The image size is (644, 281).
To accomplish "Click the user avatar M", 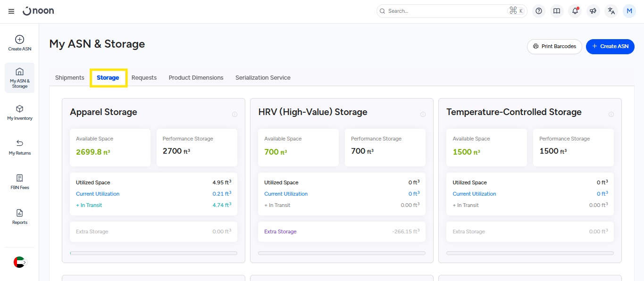I will (x=629, y=11).
